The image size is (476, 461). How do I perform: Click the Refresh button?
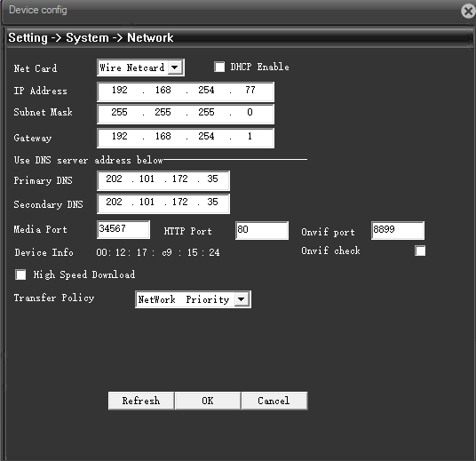point(141,401)
